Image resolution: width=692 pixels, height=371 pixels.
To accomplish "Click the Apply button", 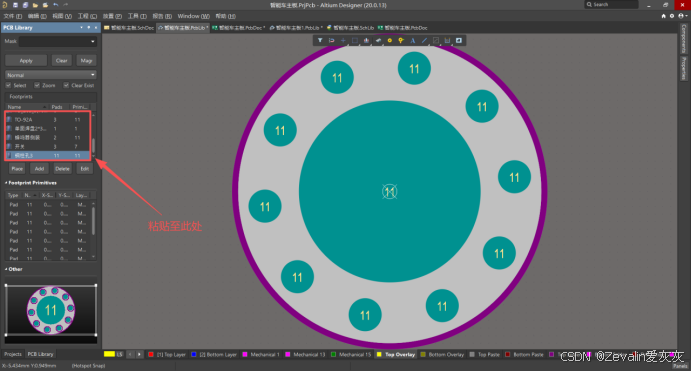I will [x=26, y=60].
